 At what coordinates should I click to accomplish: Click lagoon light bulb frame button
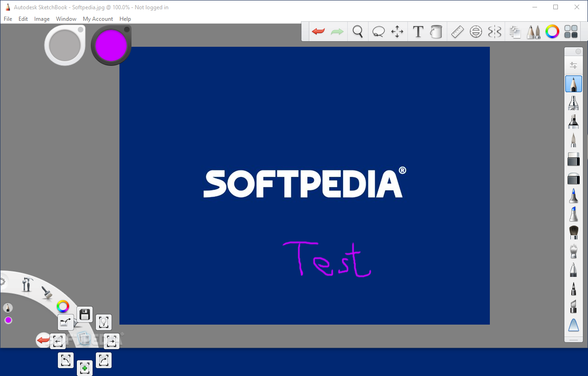coord(104,322)
